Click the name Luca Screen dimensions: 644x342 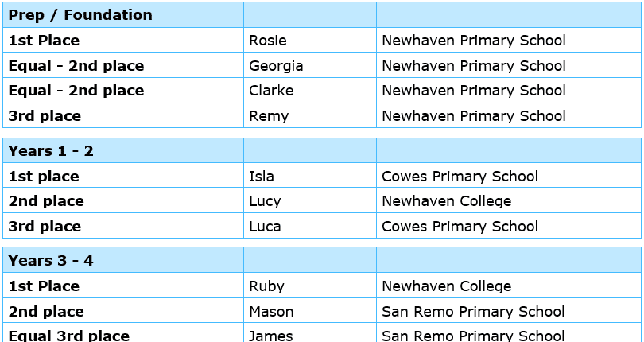265,227
